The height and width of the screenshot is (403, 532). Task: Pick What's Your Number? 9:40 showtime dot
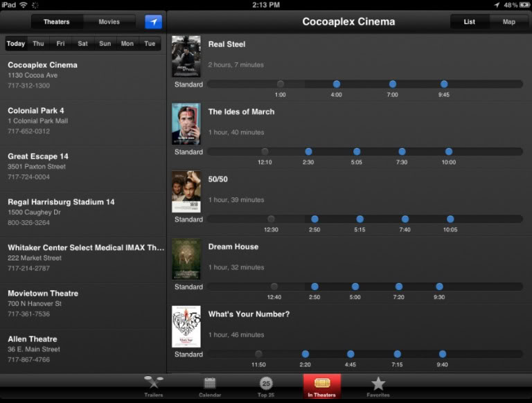[443, 354]
